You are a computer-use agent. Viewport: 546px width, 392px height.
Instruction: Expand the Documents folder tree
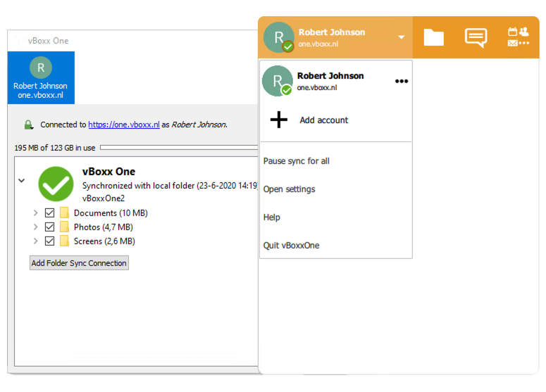tap(35, 213)
